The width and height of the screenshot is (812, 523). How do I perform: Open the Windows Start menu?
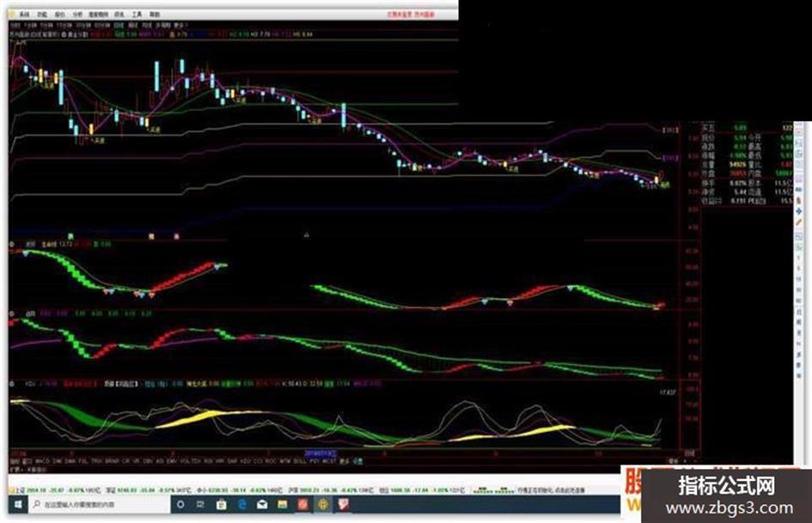18,504
